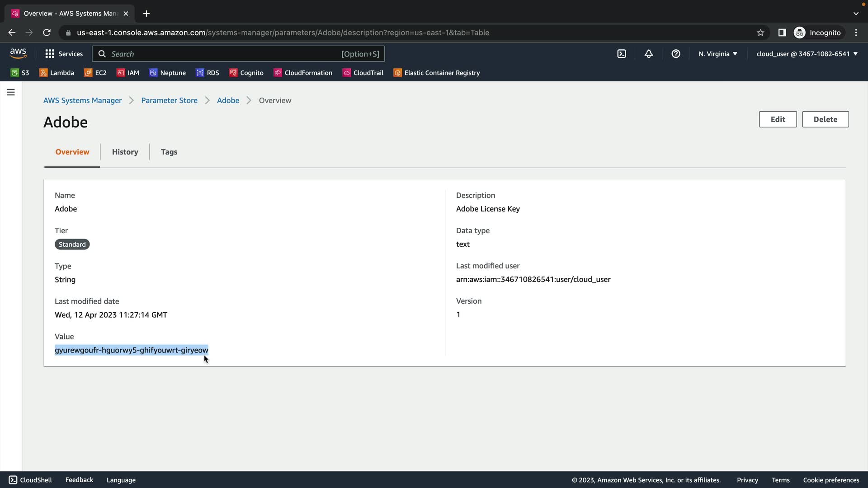Image resolution: width=868 pixels, height=488 pixels.
Task: Expand the cloud_user account dropdown
Action: (x=807, y=54)
